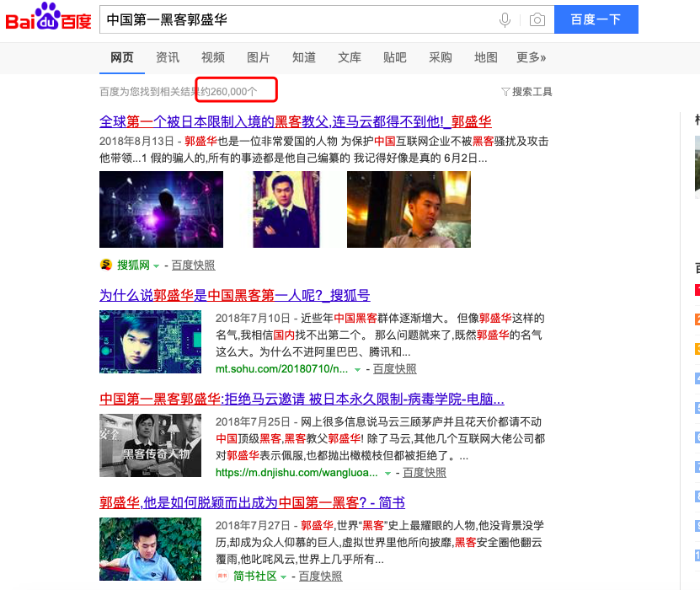Open the 地图 tab
Screen dimensions: 700x590
[486, 57]
